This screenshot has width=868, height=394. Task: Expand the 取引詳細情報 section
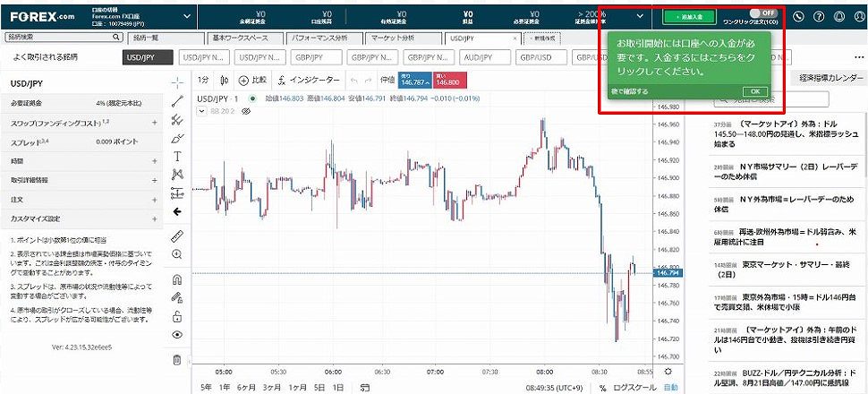(x=155, y=180)
